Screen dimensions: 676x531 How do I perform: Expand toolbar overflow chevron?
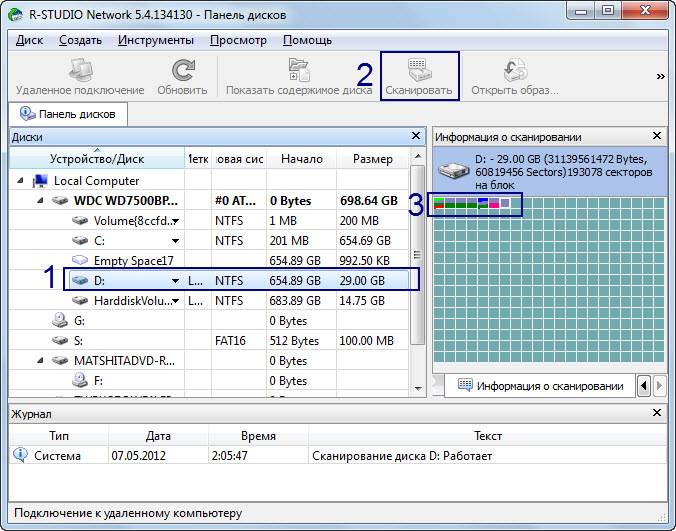[660, 76]
